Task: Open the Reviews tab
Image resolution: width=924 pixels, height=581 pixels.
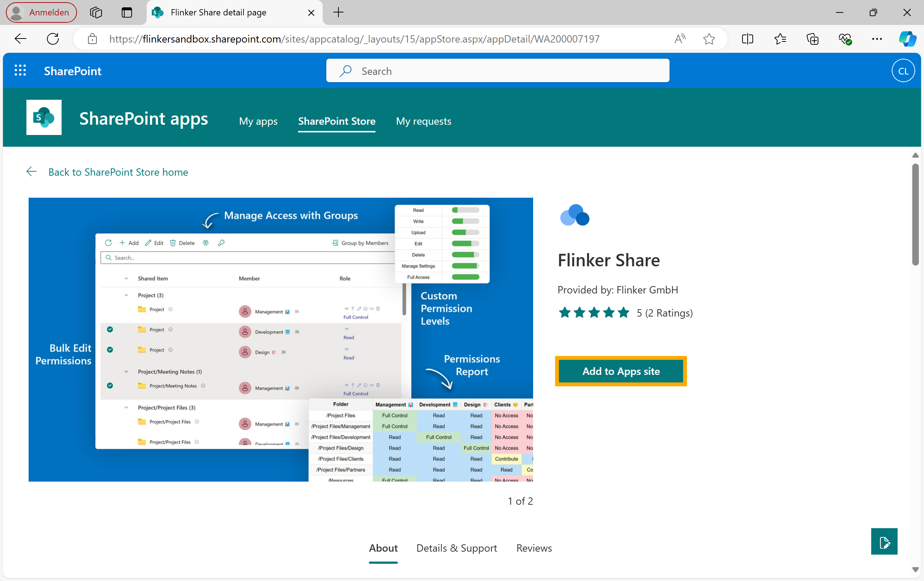Action: click(x=534, y=548)
